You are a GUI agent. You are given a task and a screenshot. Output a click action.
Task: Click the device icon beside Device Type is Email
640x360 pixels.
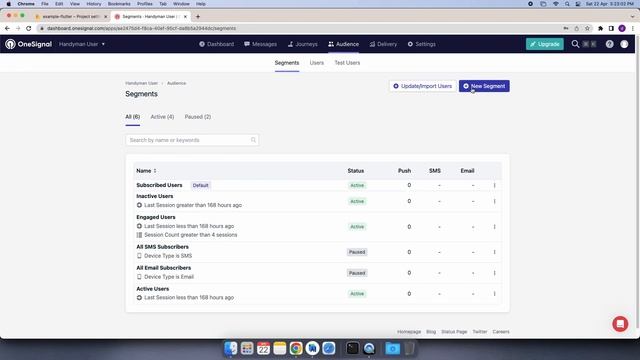point(139,277)
